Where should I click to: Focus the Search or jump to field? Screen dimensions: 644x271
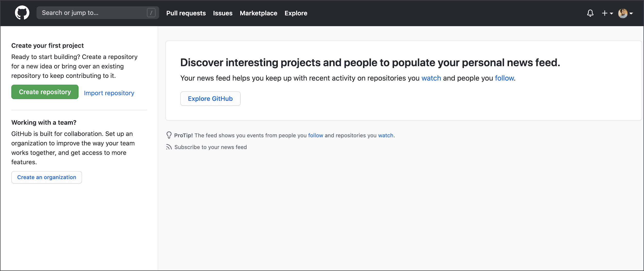click(x=98, y=13)
